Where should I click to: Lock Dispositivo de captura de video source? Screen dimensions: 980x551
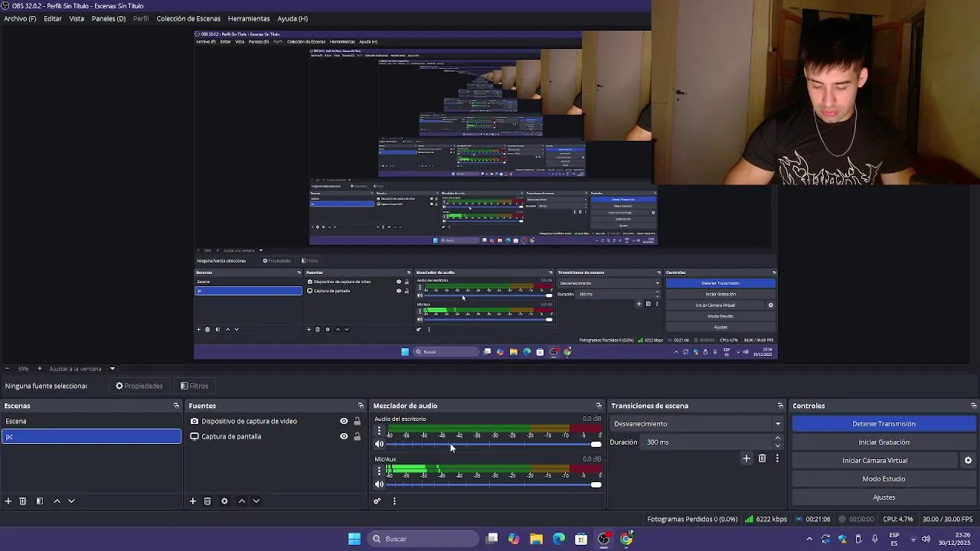tap(357, 421)
